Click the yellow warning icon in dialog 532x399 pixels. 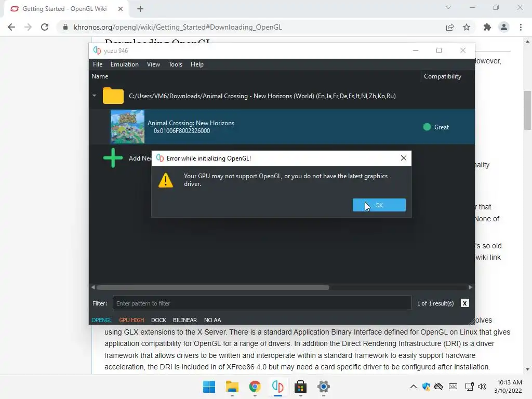166,180
